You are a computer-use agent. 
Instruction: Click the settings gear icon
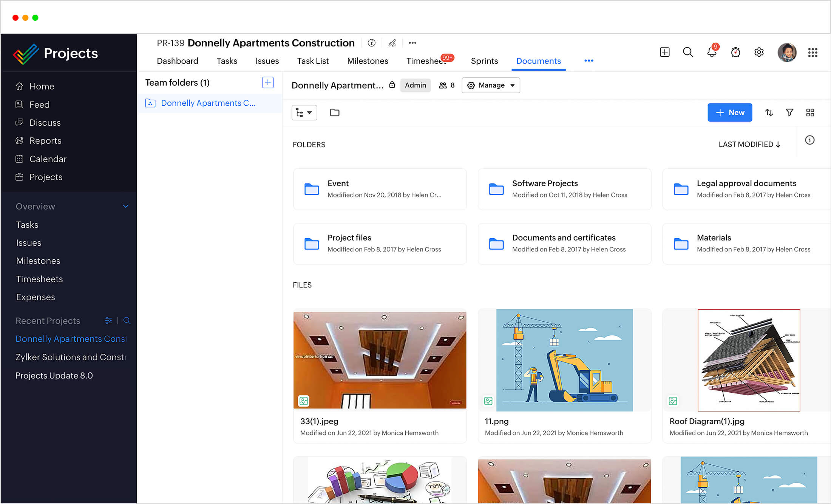[758, 52]
